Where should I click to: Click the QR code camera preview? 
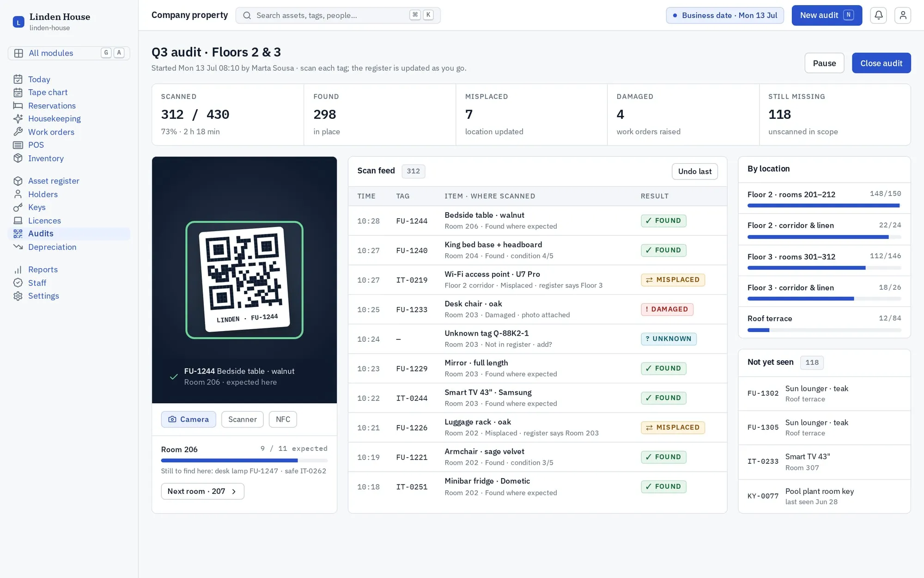pyautogui.click(x=244, y=280)
